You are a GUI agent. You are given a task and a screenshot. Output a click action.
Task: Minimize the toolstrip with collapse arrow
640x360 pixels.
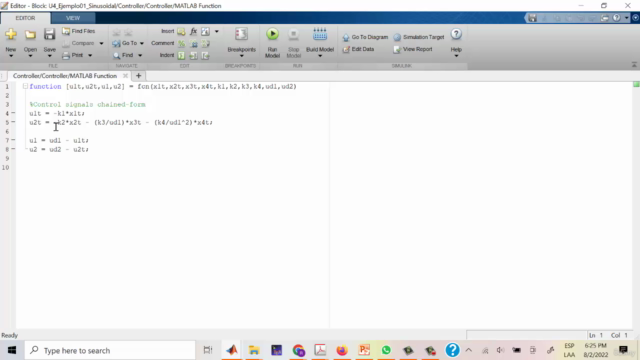634,65
